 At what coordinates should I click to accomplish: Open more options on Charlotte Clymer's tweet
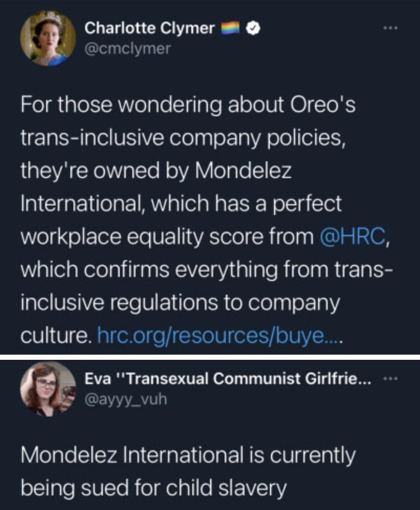390,29
